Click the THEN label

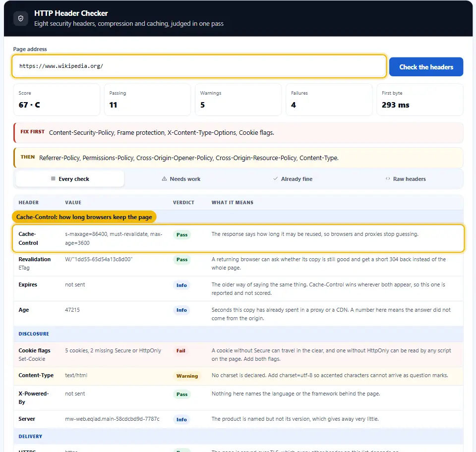click(28, 157)
